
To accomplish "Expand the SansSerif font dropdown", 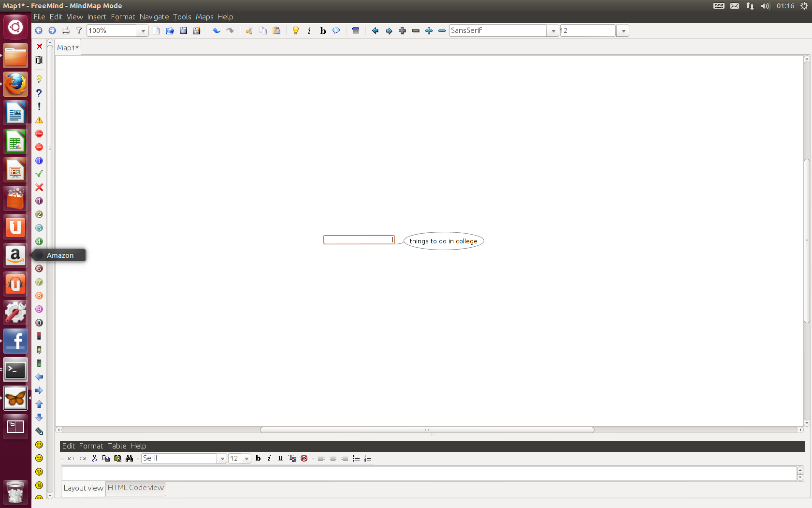I will (553, 30).
